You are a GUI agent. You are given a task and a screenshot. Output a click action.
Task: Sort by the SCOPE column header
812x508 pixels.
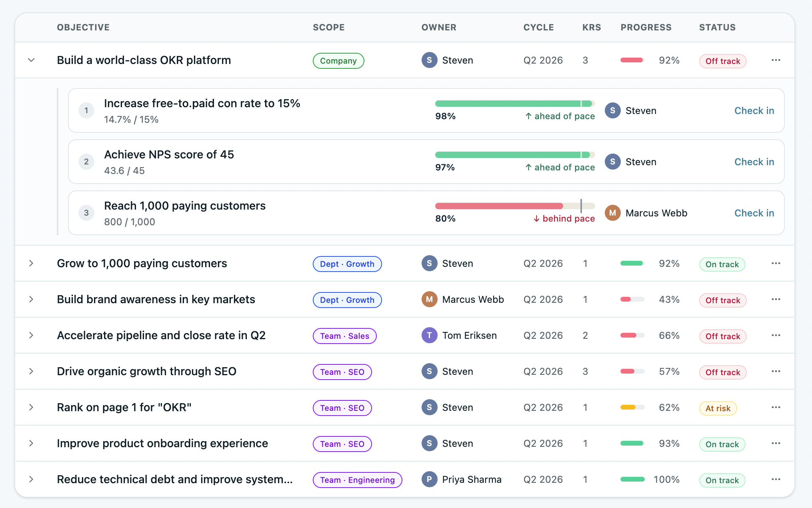click(328, 28)
